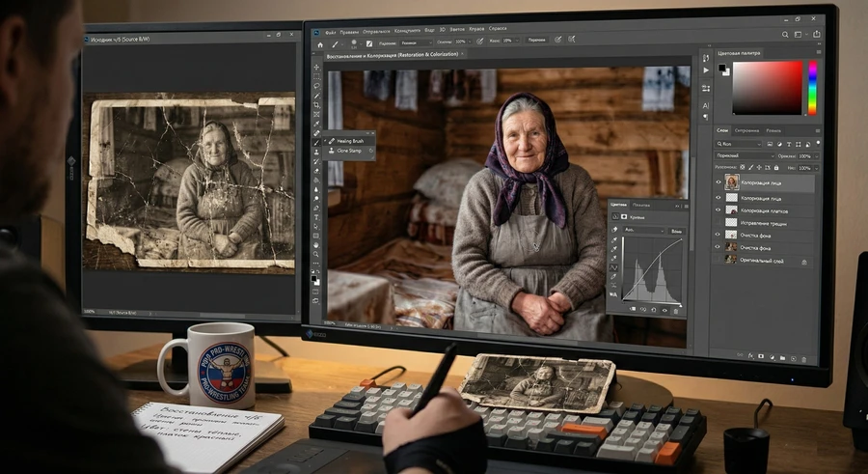868x474 pixels.
Task: Select the Zoom magnifier tool
Action: pyautogui.click(x=316, y=254)
